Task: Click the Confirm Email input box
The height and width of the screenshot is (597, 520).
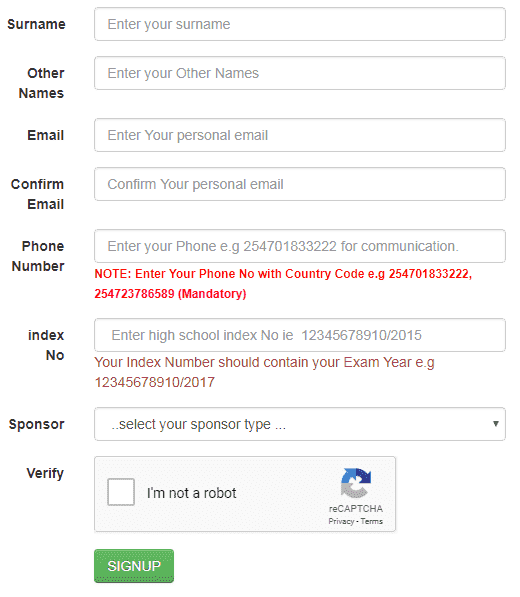Action: (300, 184)
